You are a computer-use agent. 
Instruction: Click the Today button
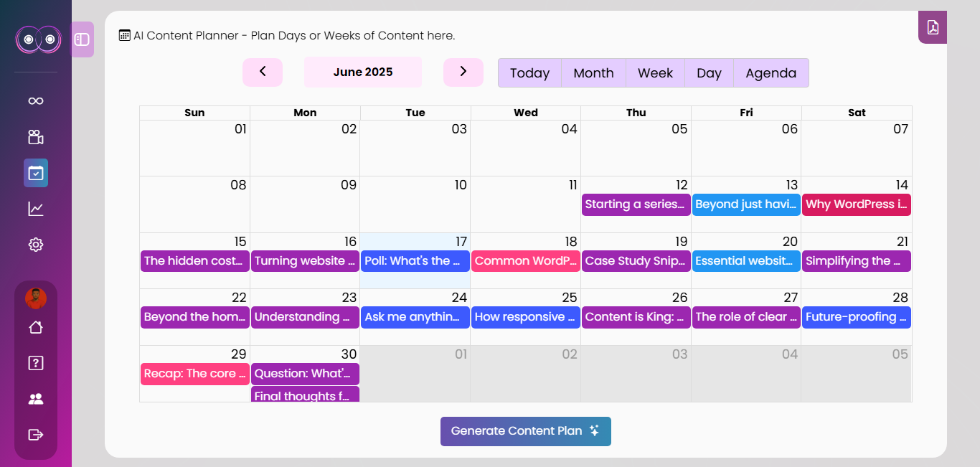click(x=529, y=73)
